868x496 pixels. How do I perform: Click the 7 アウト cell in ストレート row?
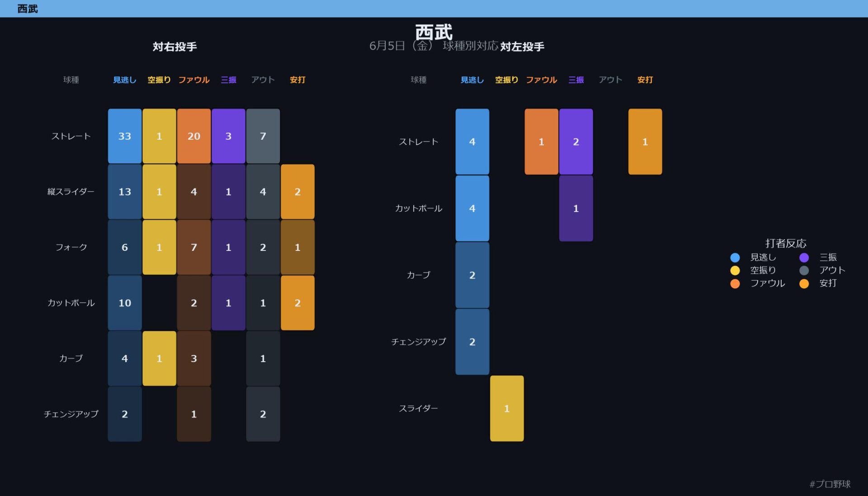[x=263, y=136]
